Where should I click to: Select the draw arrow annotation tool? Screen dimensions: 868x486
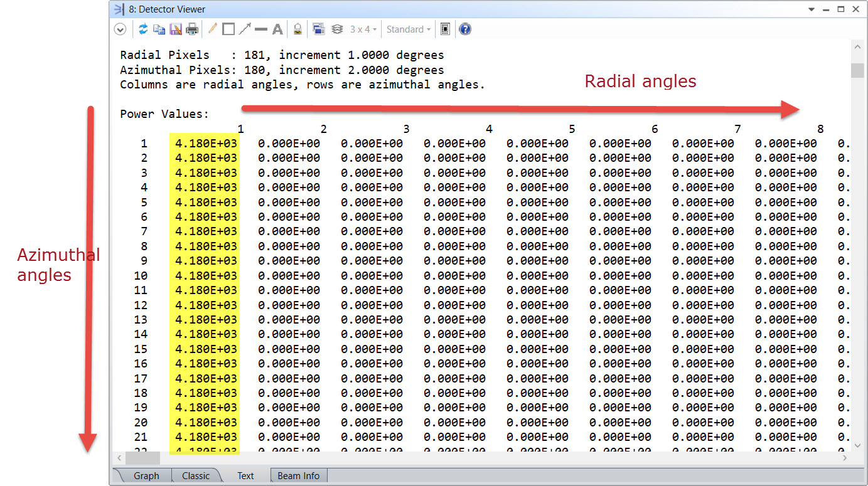245,29
